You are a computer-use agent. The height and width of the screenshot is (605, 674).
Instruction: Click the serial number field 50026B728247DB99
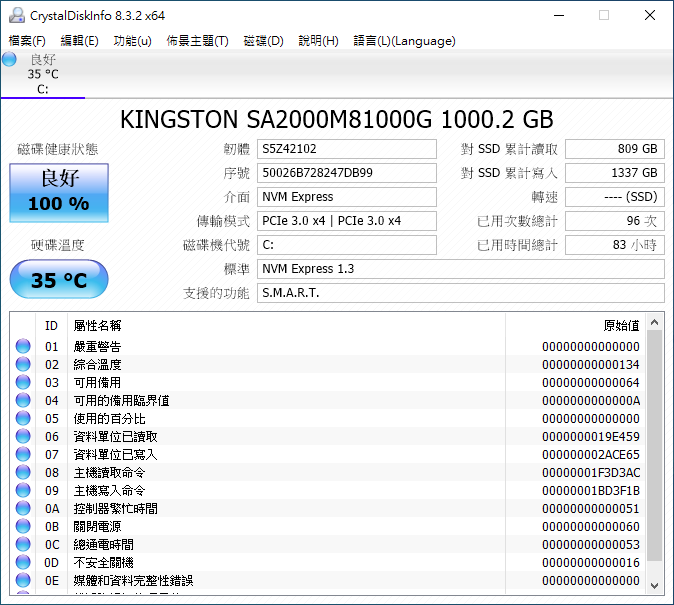coord(347,173)
